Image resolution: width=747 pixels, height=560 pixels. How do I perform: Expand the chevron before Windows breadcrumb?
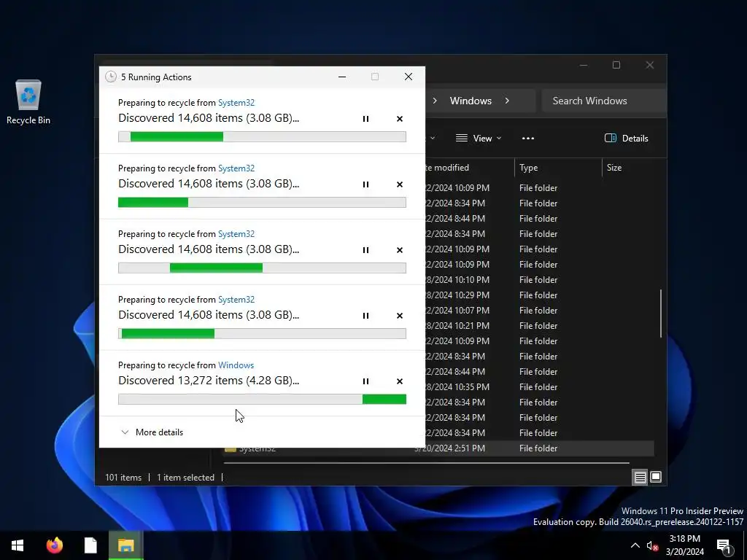(x=435, y=101)
